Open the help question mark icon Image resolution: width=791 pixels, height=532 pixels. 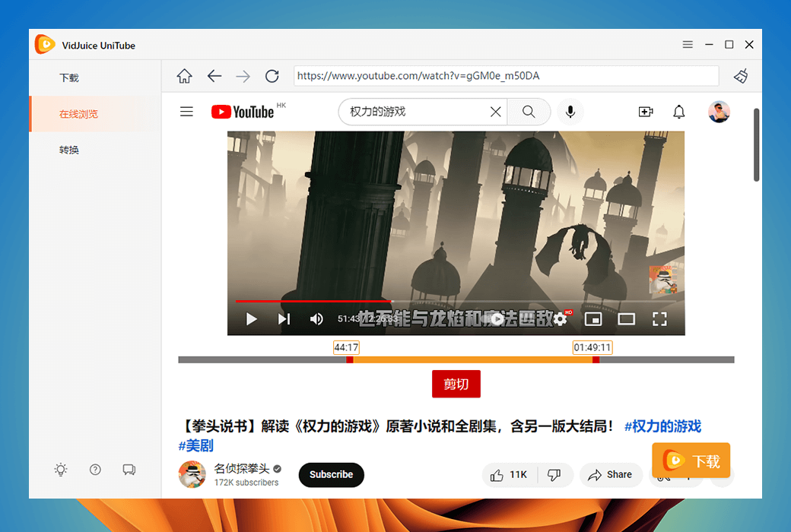click(x=95, y=470)
